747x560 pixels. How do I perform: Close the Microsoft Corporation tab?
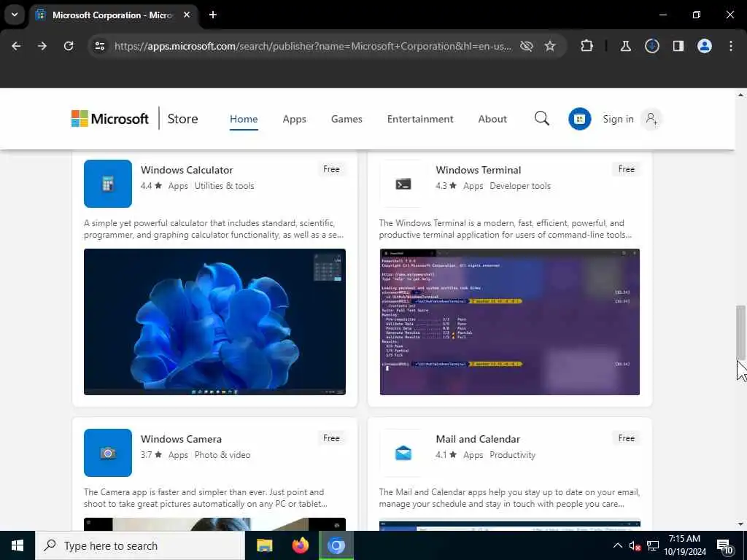point(187,15)
